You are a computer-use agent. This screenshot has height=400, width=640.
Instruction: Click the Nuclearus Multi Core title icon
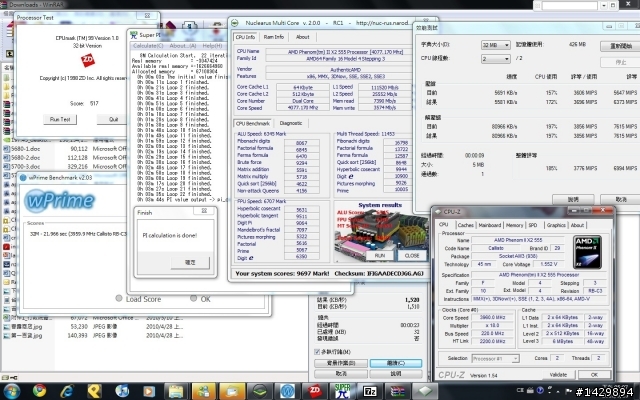235,23
